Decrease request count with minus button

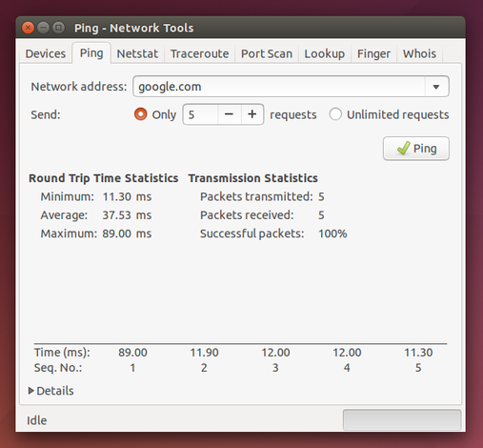click(x=229, y=114)
